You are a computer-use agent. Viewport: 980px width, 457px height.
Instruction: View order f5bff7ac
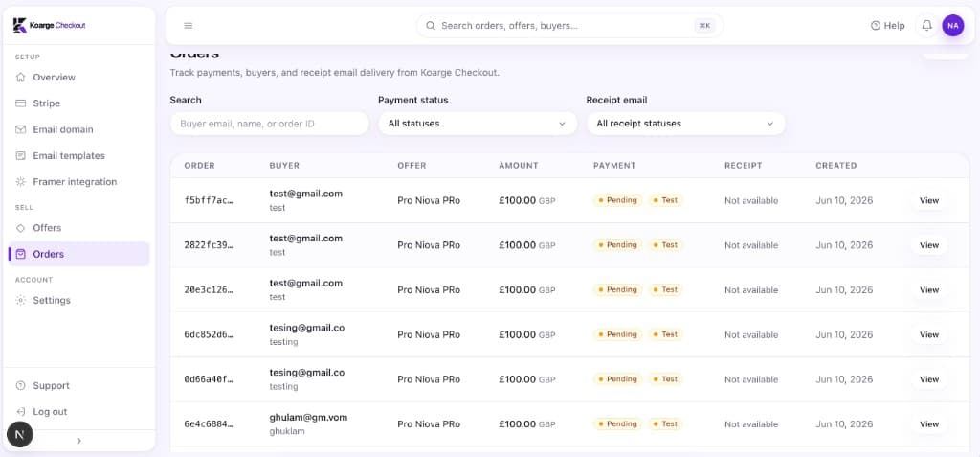[x=928, y=200]
